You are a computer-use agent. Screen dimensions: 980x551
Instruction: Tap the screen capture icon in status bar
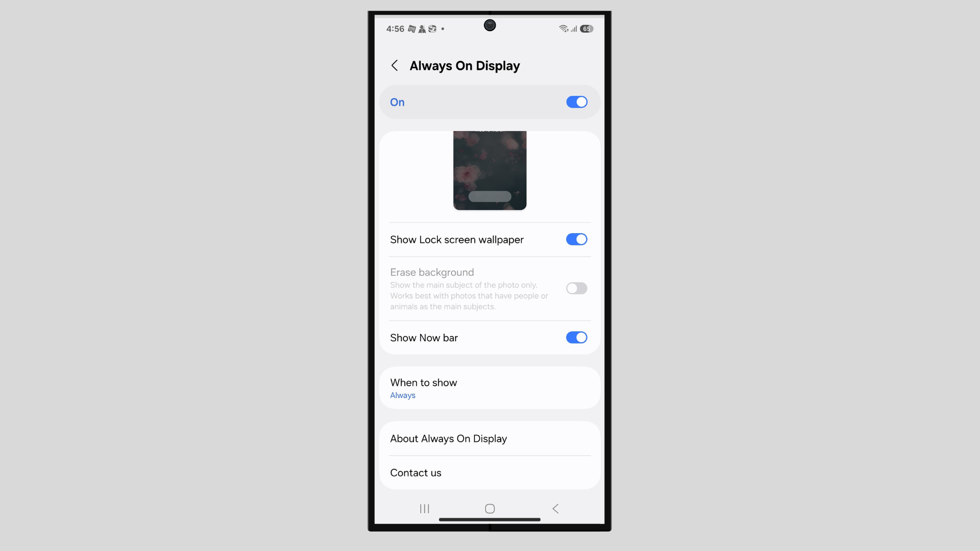tap(431, 29)
